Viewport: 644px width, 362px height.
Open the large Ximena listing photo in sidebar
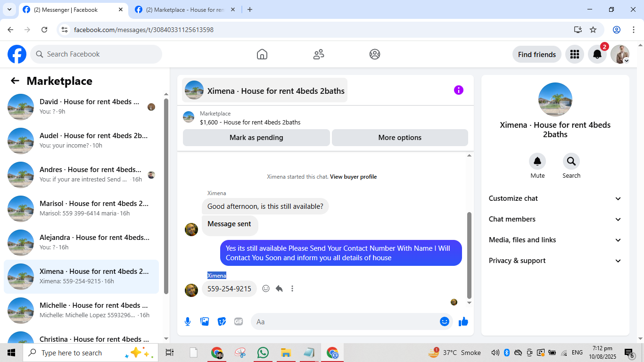pyautogui.click(x=555, y=99)
